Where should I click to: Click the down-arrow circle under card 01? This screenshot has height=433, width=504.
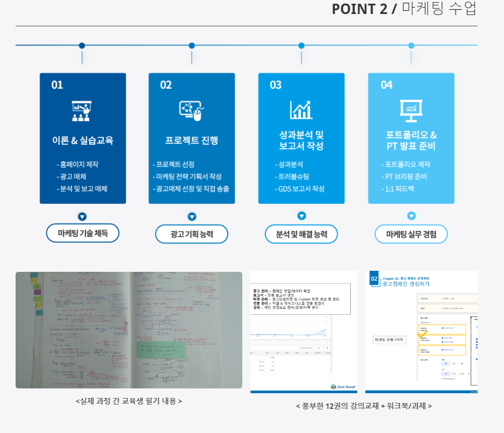(x=82, y=216)
